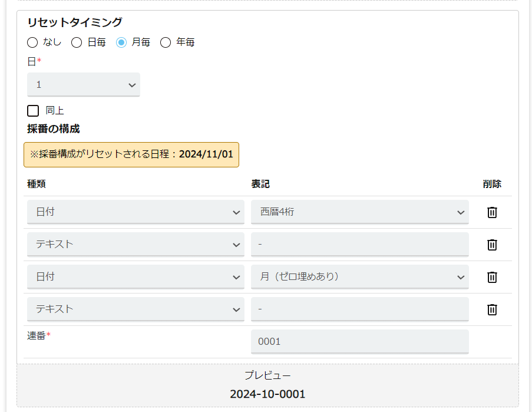Delete the last テキスト row via trash icon

[x=492, y=309]
